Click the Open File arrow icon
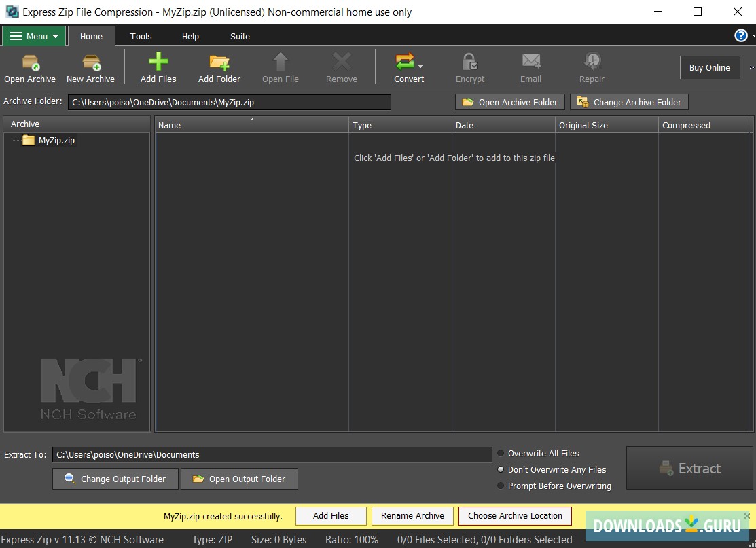This screenshot has height=548, width=756. (280, 62)
